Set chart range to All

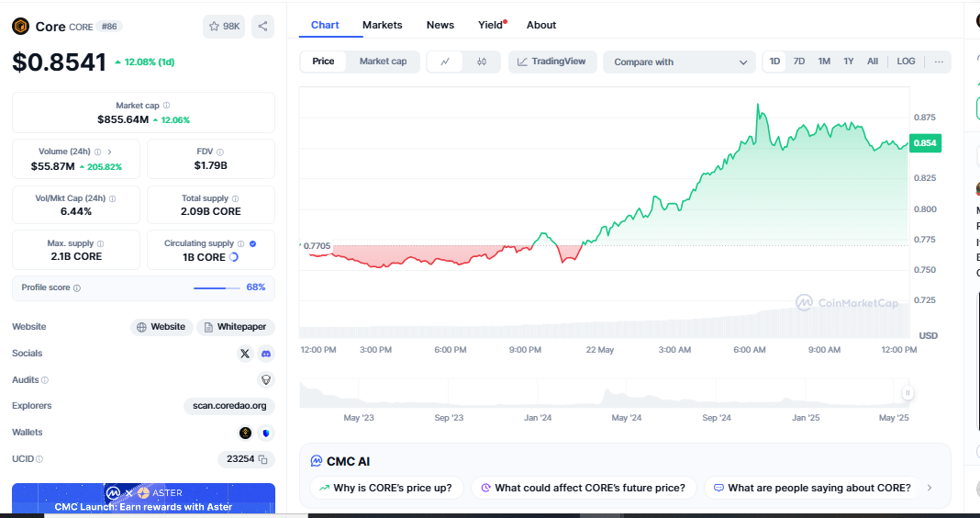[873, 62]
